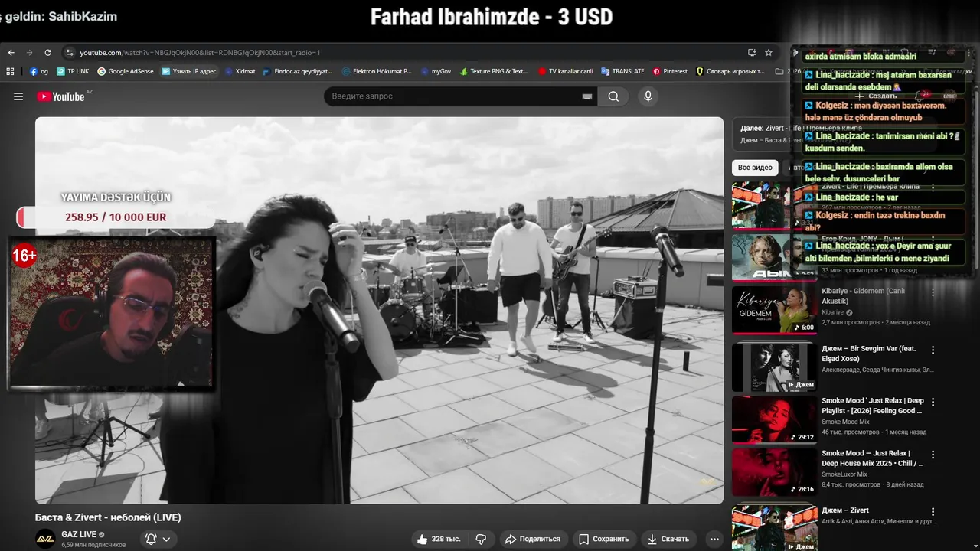Open the TRANSLATE bookmark
Screen dimensions: 980x551
[622, 71]
